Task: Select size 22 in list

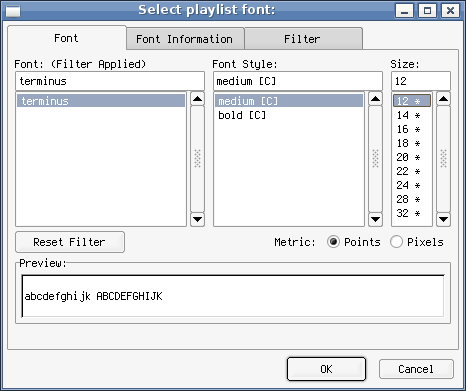Action: (412, 171)
